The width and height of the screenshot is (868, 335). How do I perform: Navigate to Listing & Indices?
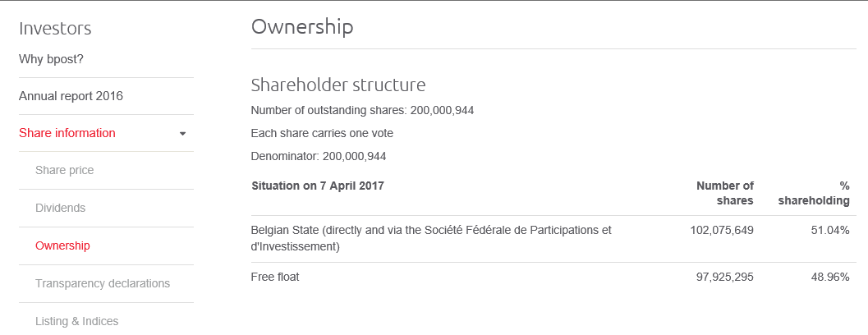pyautogui.click(x=76, y=321)
